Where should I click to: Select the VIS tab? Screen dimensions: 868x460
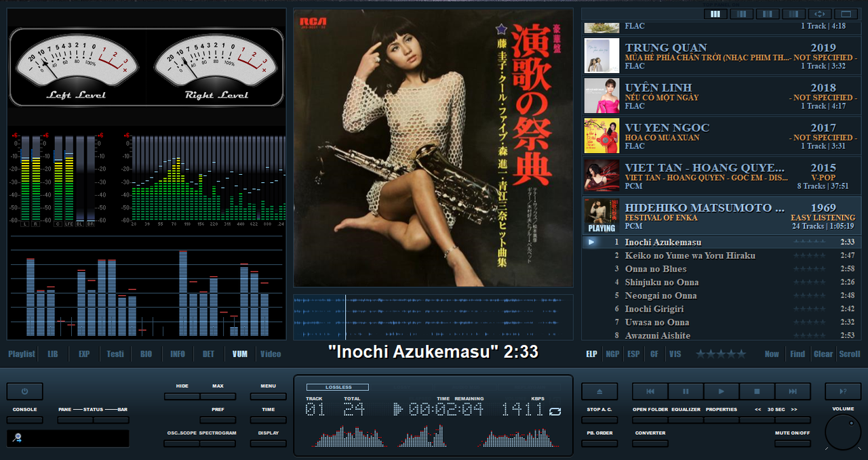(675, 354)
